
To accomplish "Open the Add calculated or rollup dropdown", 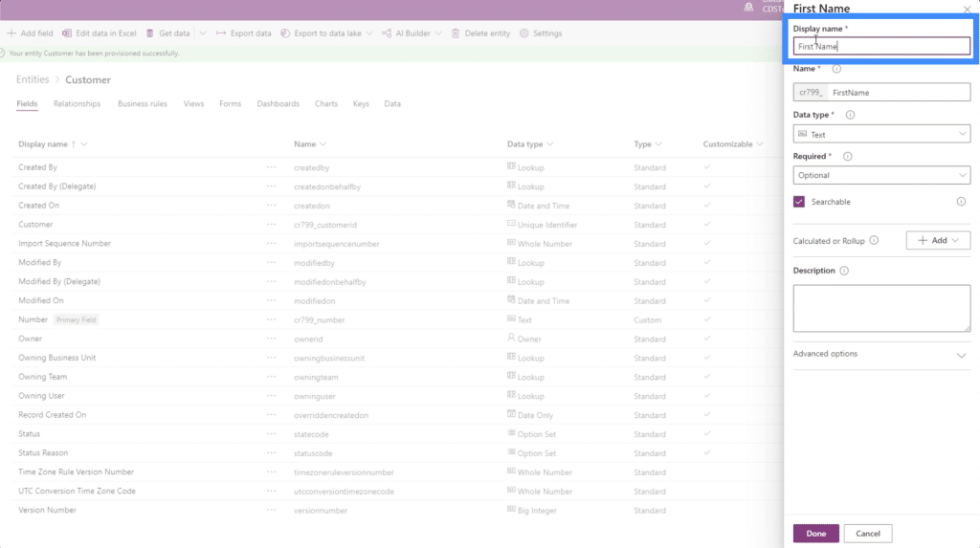I will [938, 241].
